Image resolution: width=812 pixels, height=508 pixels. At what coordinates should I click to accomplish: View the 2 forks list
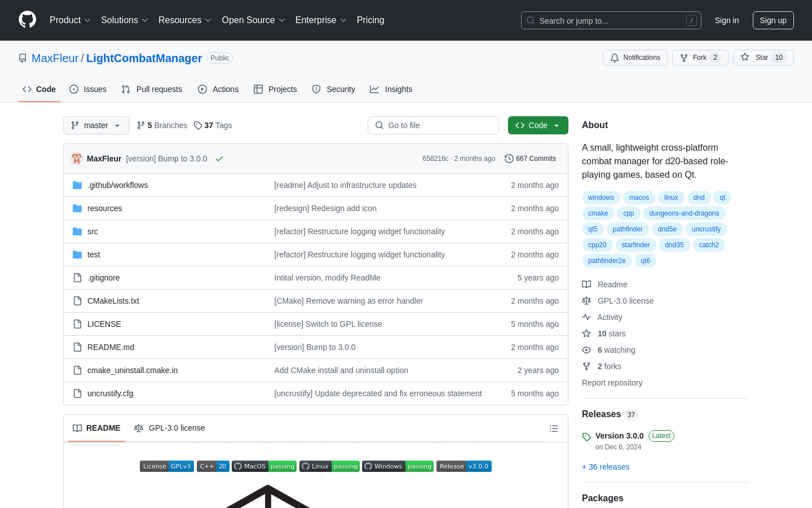[x=602, y=366]
